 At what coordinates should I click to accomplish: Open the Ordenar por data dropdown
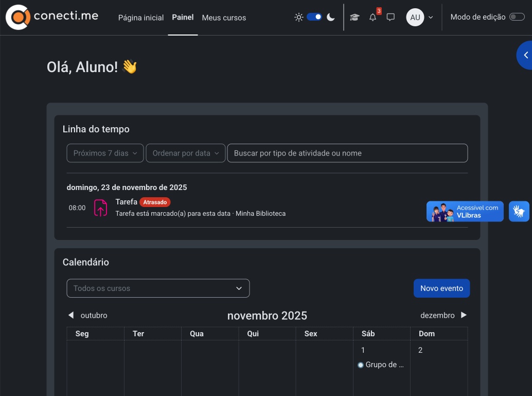click(x=185, y=153)
